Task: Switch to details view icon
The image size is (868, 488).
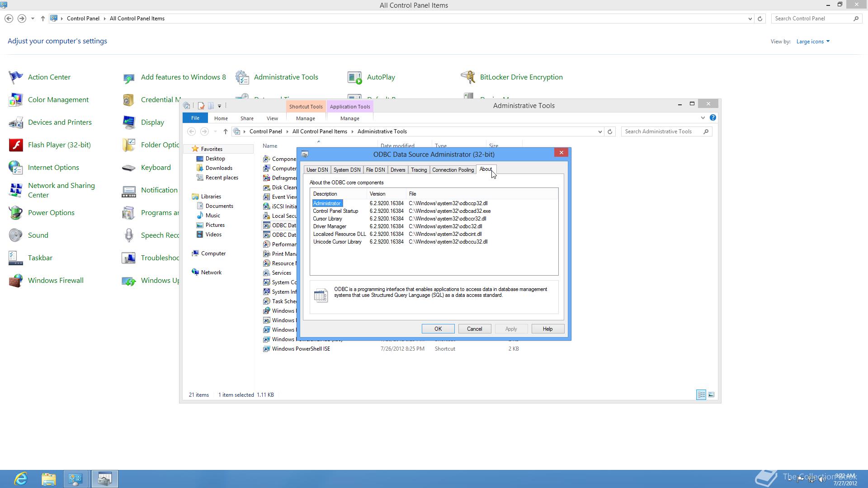Action: click(x=701, y=395)
